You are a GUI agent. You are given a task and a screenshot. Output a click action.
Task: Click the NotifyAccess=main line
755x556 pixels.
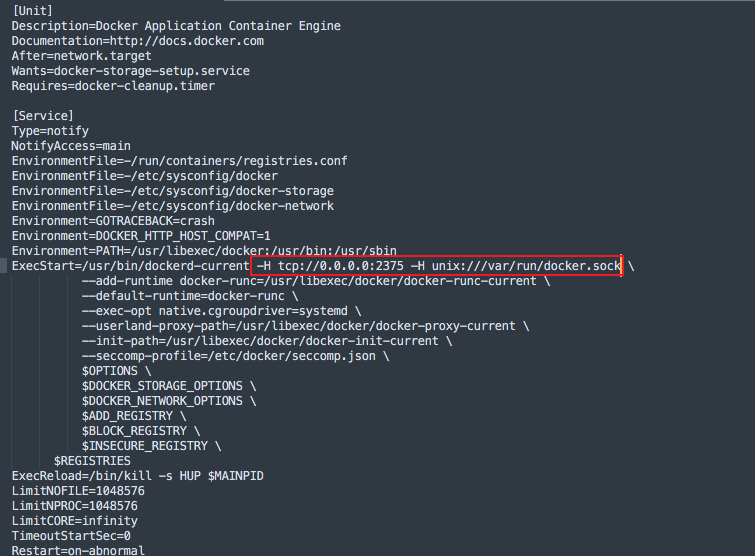[x=71, y=146]
